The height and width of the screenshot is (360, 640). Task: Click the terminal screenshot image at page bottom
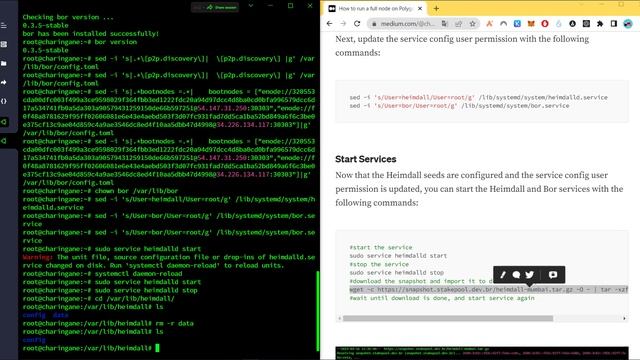coord(482,353)
